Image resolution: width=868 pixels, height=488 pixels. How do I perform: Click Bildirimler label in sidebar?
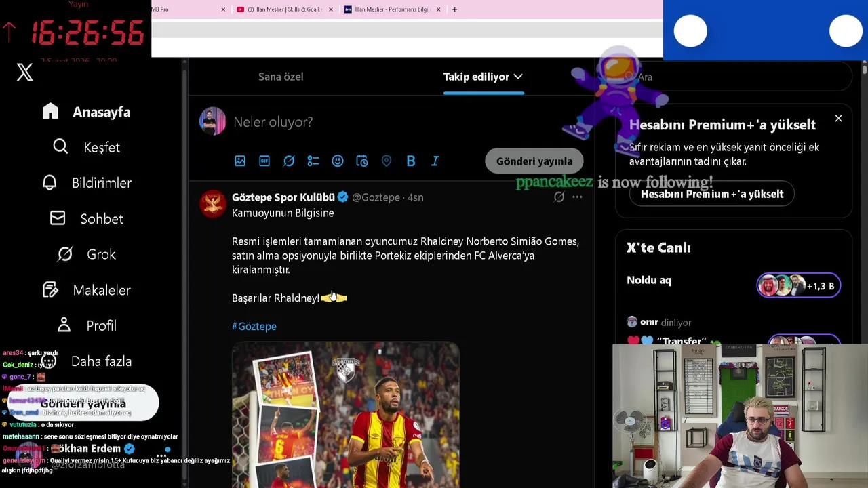pos(102,183)
